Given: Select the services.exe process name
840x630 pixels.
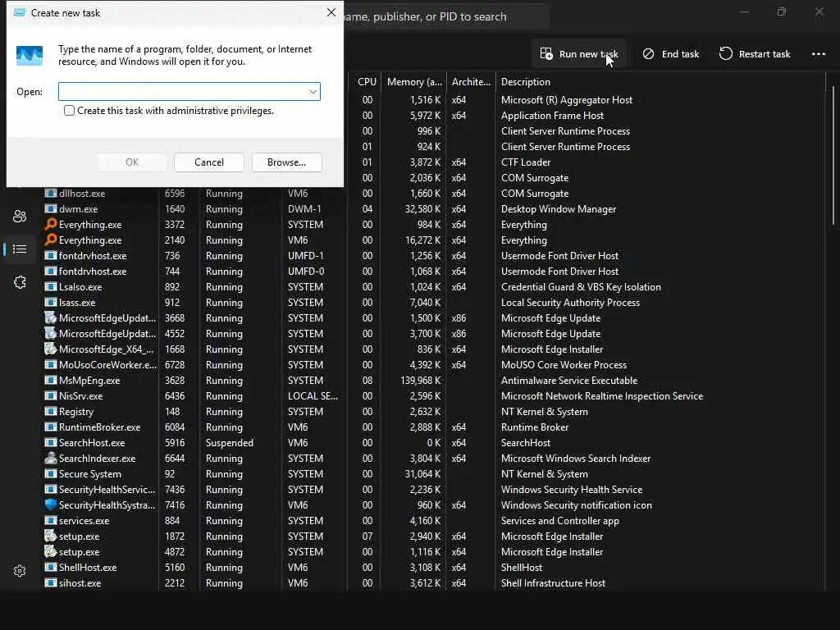Looking at the screenshot, I should [84, 521].
